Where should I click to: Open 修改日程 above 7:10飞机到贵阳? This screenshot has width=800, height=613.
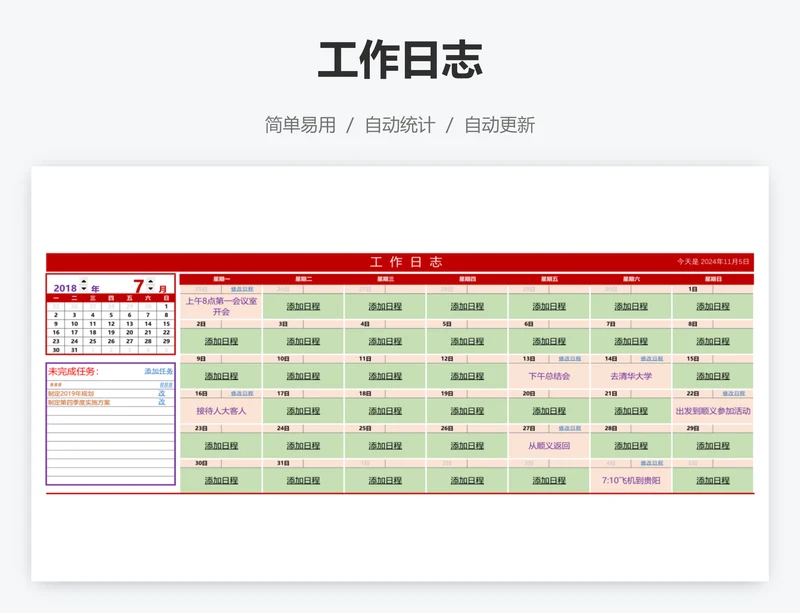coord(652,463)
